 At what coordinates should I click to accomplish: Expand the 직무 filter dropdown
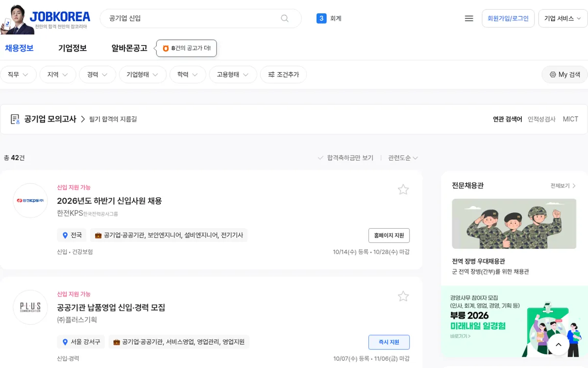(x=18, y=75)
